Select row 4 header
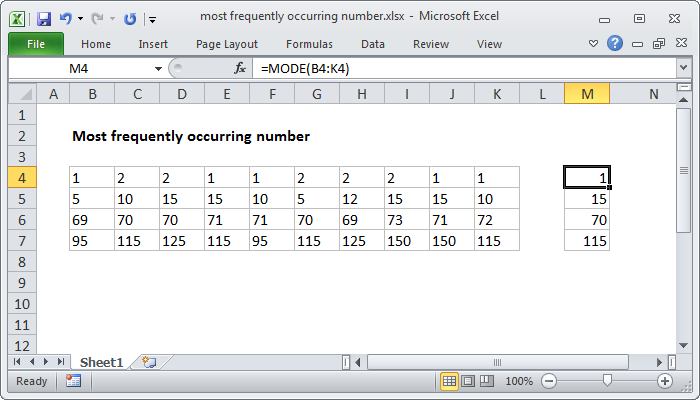700x400 pixels. 22,178
